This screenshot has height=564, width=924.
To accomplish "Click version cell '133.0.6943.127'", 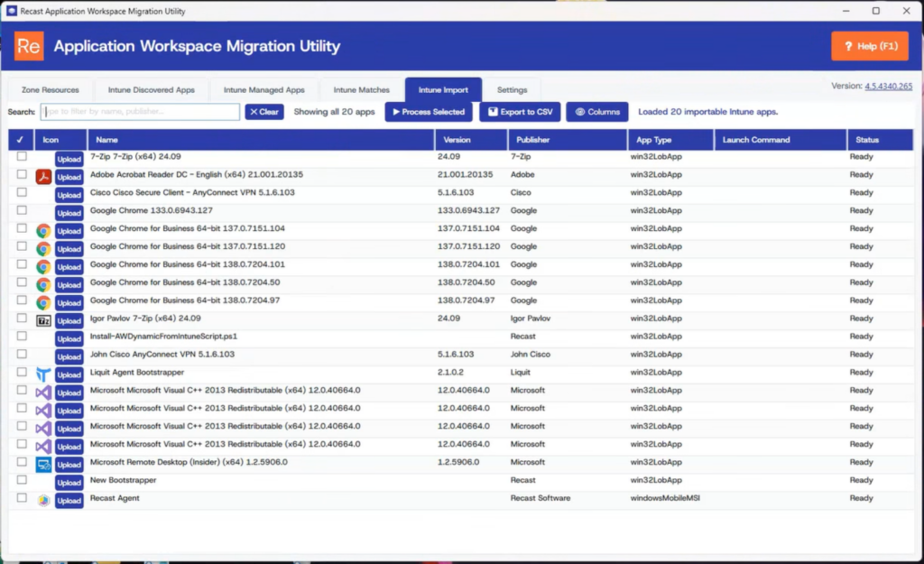I will tap(468, 210).
